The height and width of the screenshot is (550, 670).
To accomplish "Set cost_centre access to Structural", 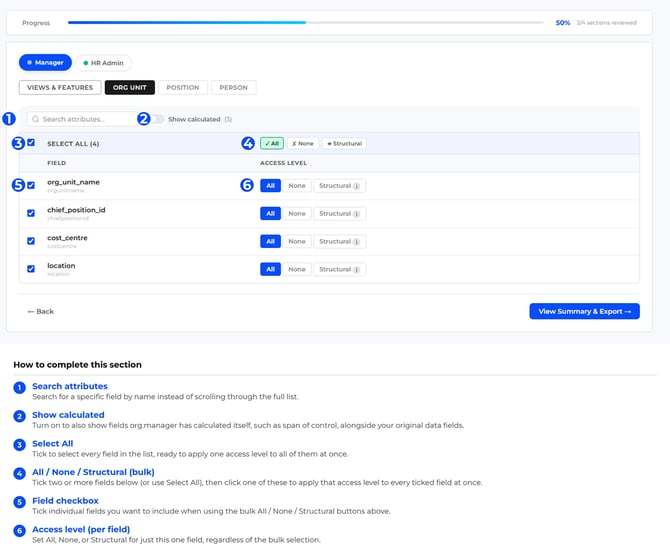I will click(x=339, y=241).
